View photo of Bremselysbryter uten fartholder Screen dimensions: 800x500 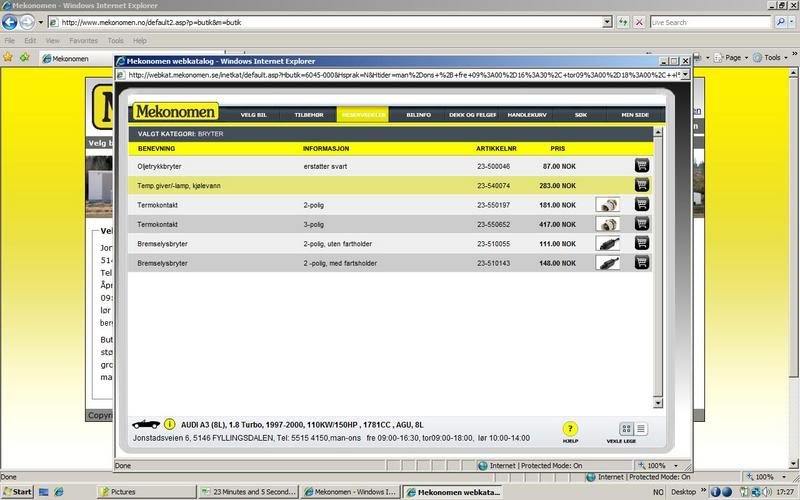point(606,243)
